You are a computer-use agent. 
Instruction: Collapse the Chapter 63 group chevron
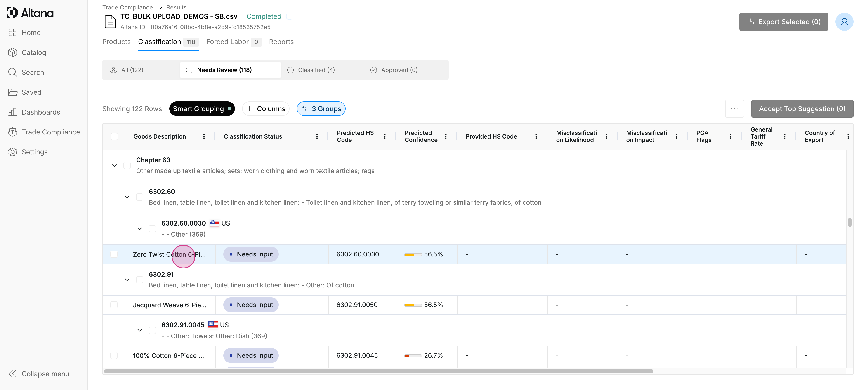coord(115,165)
